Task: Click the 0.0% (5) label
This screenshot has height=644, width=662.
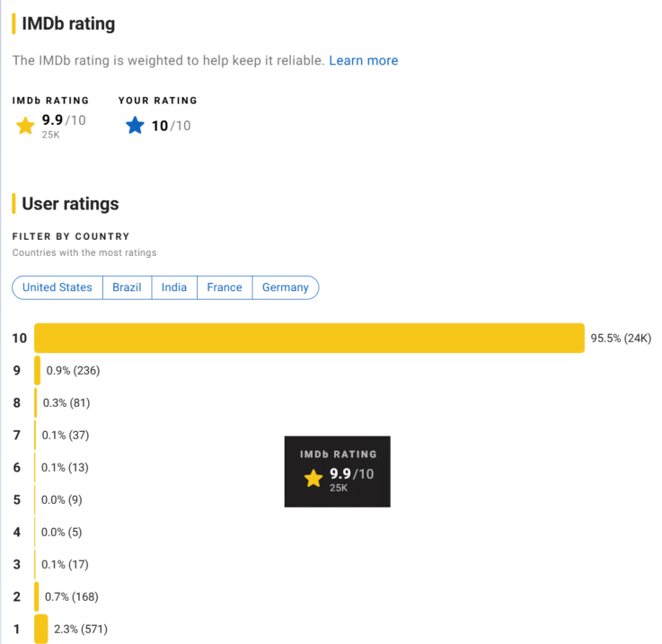Action: [x=62, y=532]
